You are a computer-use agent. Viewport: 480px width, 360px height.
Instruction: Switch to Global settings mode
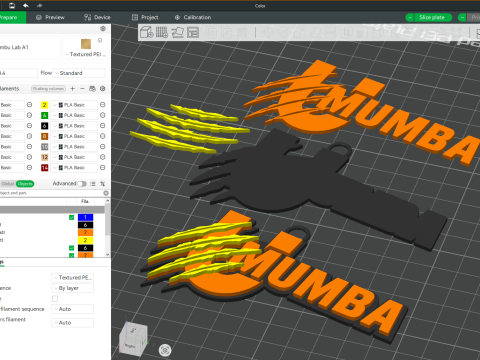pyautogui.click(x=8, y=184)
